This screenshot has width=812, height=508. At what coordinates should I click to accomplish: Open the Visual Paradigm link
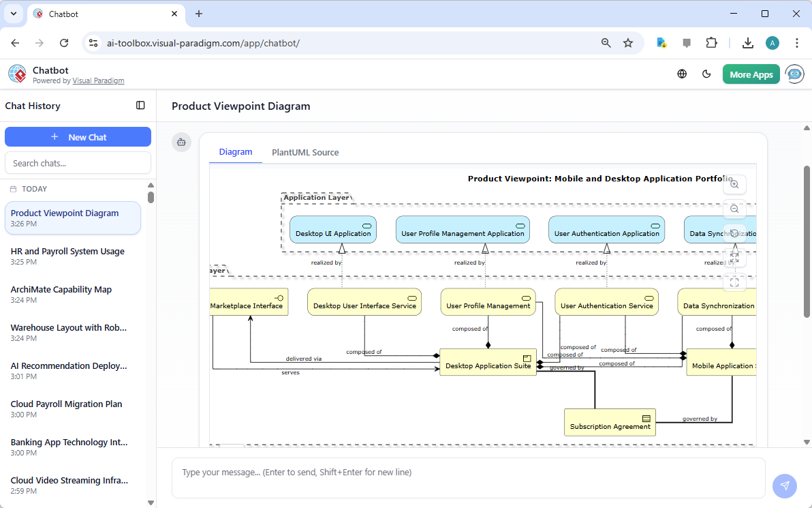(98, 80)
